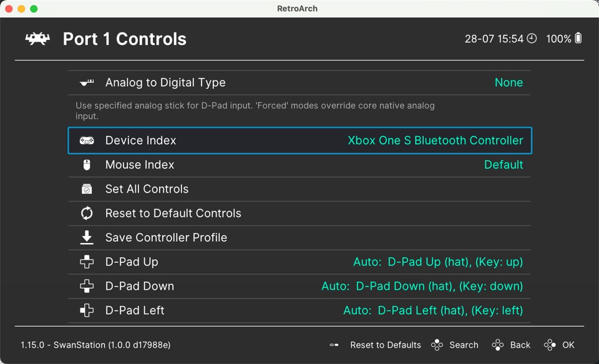Image resolution: width=599 pixels, height=364 pixels.
Task: Click the circular reset icon for Reset to Default Controls
Action: click(86, 213)
